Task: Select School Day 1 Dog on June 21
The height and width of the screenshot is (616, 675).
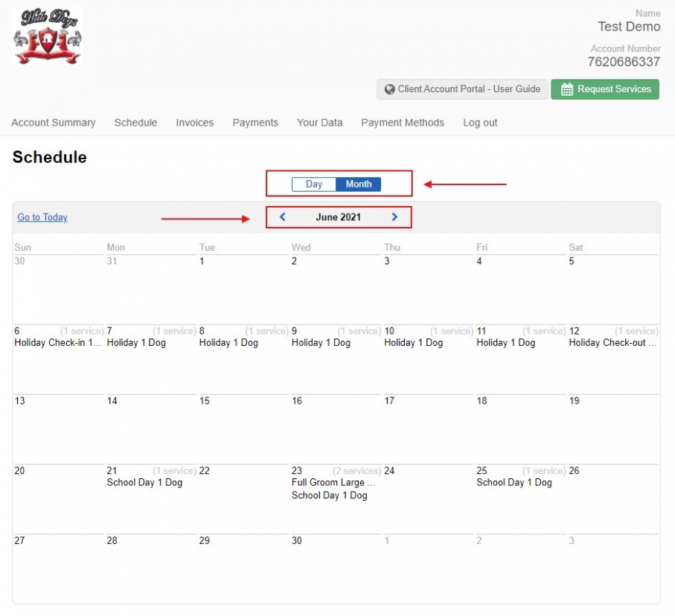Action: coord(144,483)
